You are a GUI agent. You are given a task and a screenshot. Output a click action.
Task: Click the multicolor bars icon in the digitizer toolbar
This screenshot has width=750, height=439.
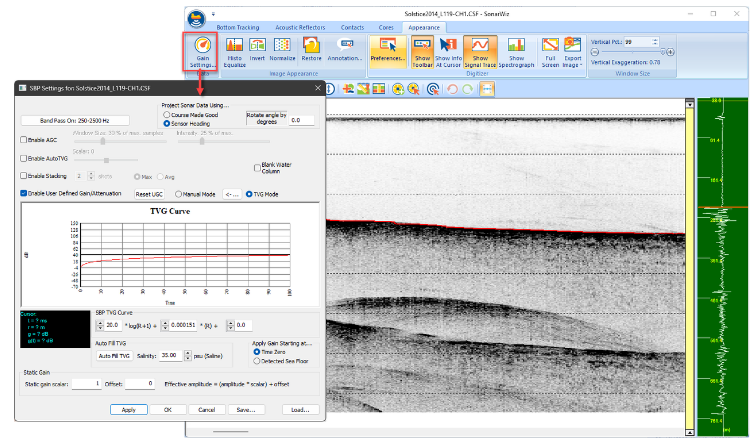coord(378,89)
